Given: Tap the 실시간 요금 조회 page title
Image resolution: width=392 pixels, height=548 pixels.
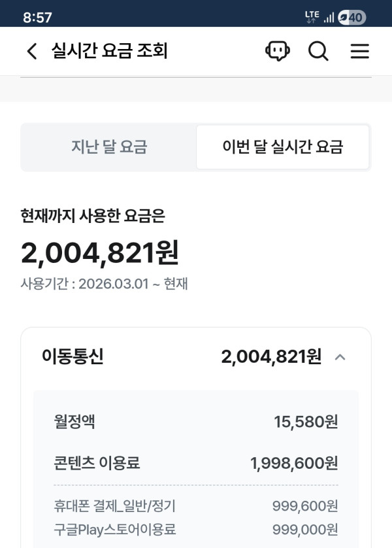Looking at the screenshot, I should pos(110,52).
